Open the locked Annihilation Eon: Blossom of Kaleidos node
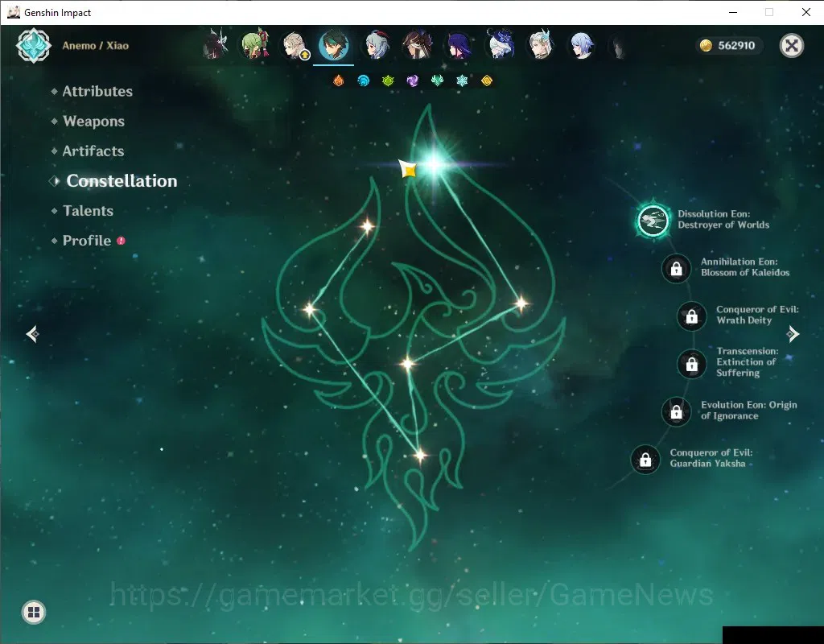Screen dimensions: 824x644 (676, 268)
